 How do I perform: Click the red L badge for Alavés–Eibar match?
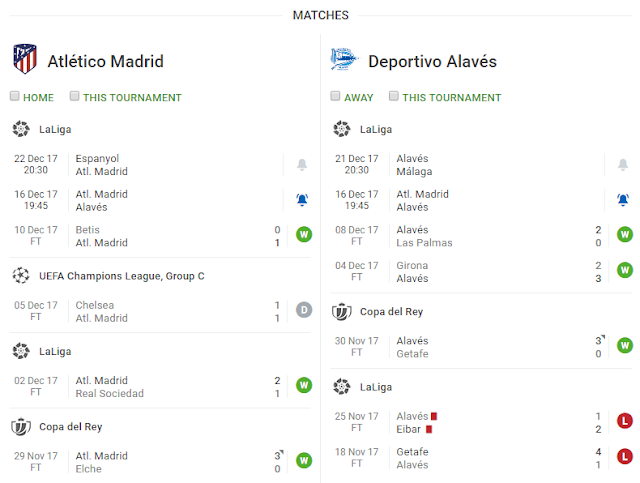coord(625,422)
